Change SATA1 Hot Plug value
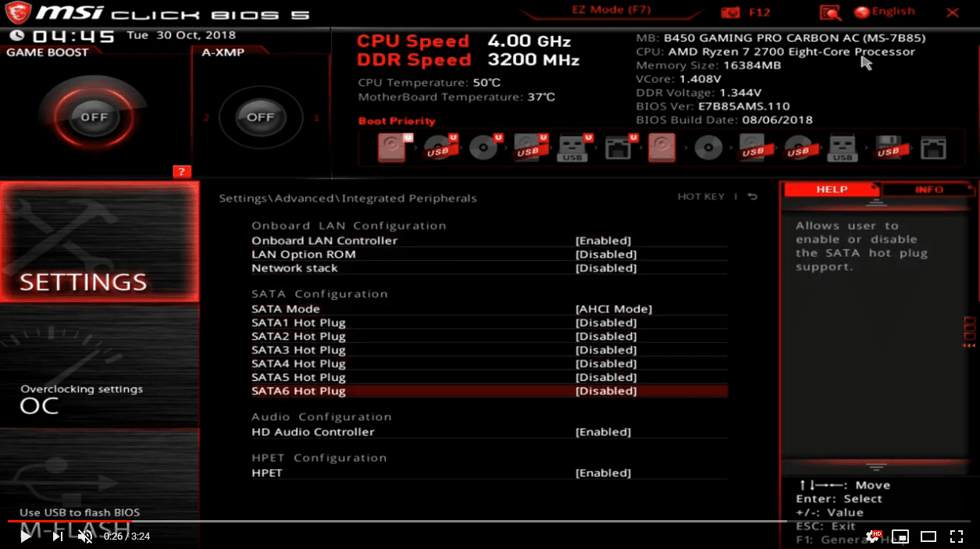Screen dimensions: 980x549 tap(606, 323)
